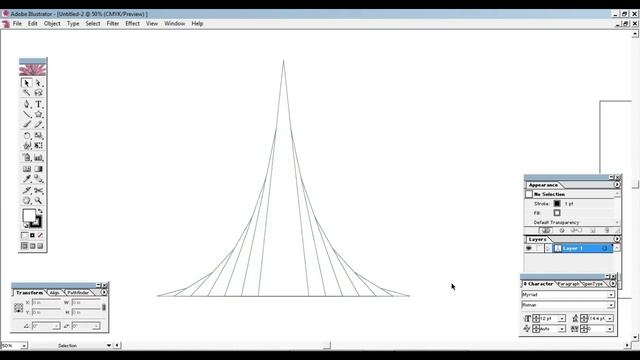Screen dimensions: 640x360
Task: Open the Type menu
Action: pyautogui.click(x=73, y=24)
